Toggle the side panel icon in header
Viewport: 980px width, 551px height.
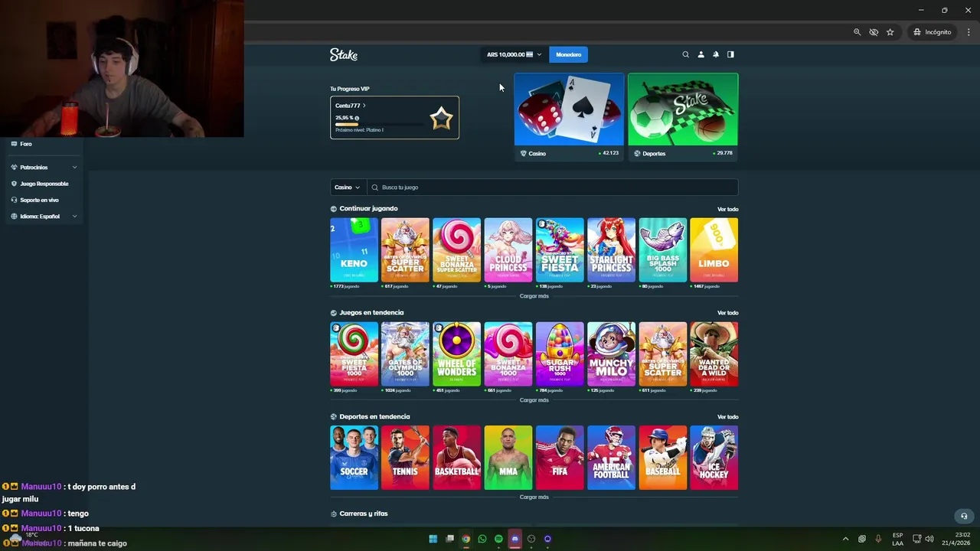[730, 54]
